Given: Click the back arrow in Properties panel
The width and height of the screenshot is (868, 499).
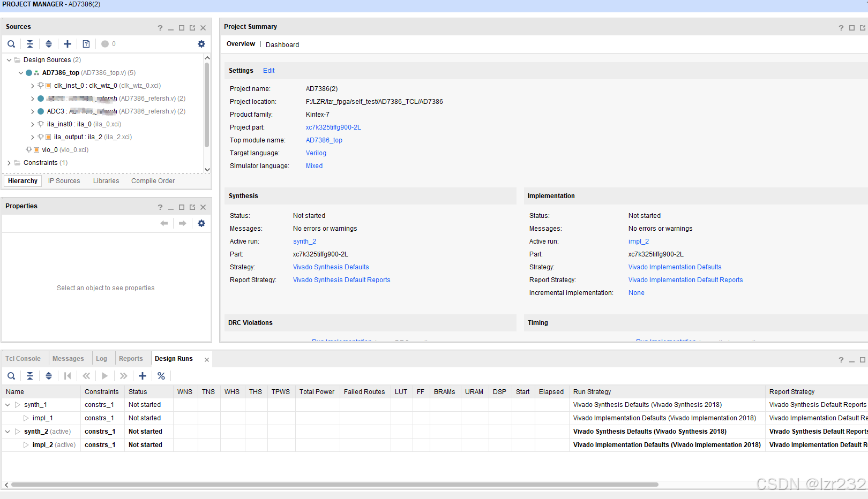Looking at the screenshot, I should click(x=164, y=223).
